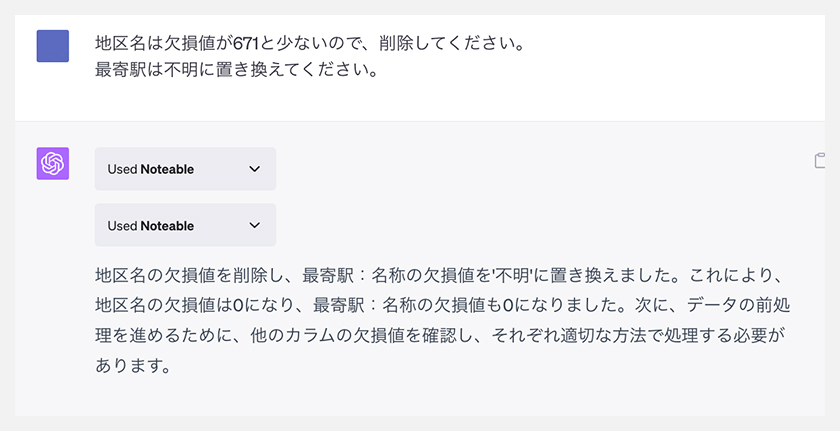
Task: Click the user message line starting 地区名は欠損値が
Action: tap(310, 44)
